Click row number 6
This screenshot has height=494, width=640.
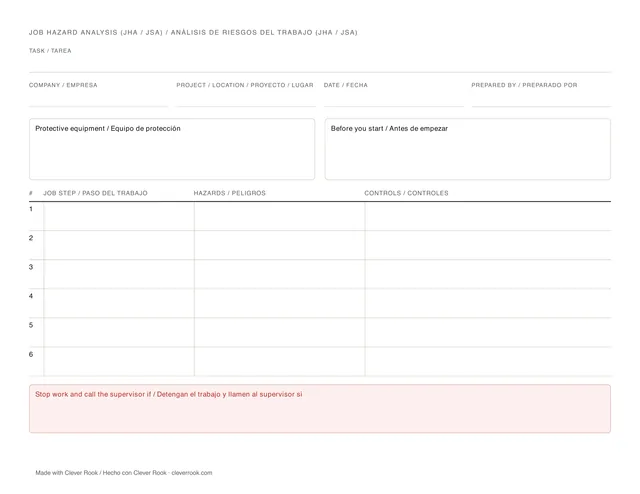[31, 354]
